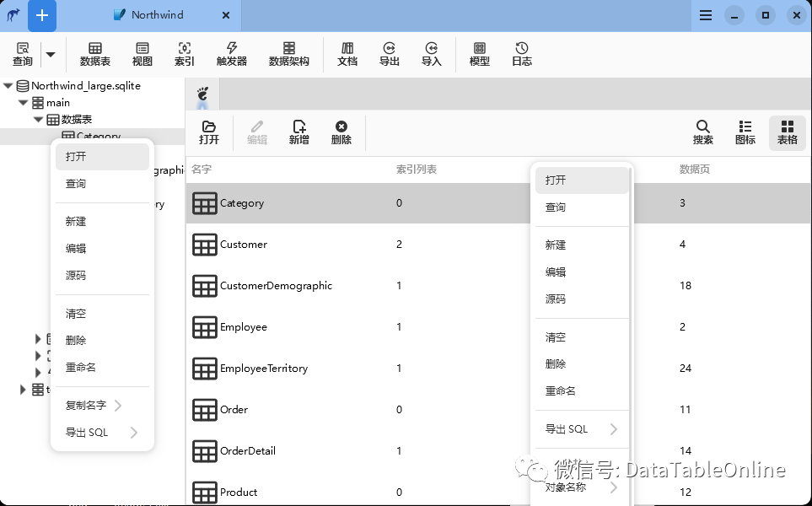Choose 打开 in the right context menu
Image resolution: width=812 pixels, height=506 pixels.
(x=582, y=180)
